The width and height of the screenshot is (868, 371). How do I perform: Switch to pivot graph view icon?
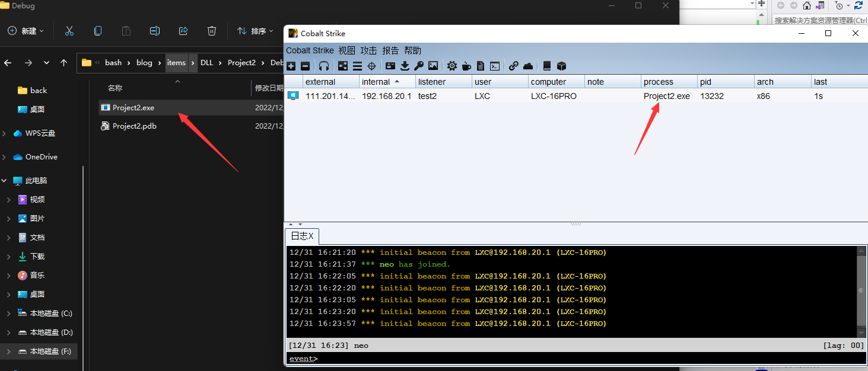point(343,66)
